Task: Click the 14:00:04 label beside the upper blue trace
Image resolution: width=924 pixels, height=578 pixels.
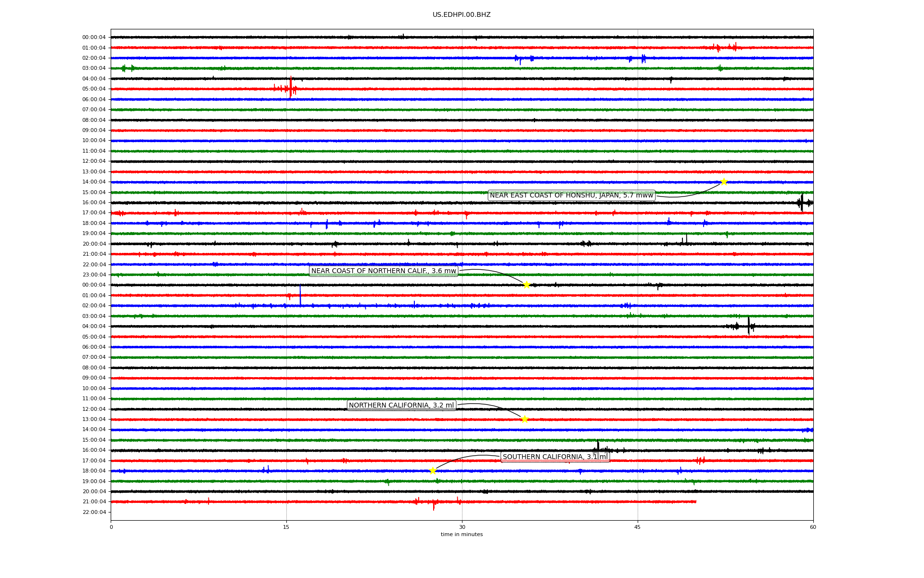Action: 94,182
